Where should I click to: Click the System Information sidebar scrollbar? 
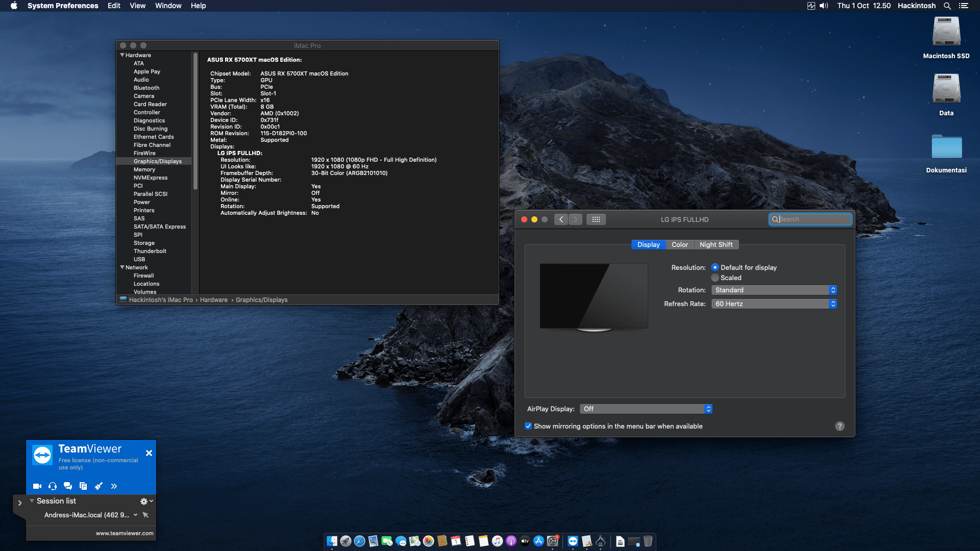195,121
